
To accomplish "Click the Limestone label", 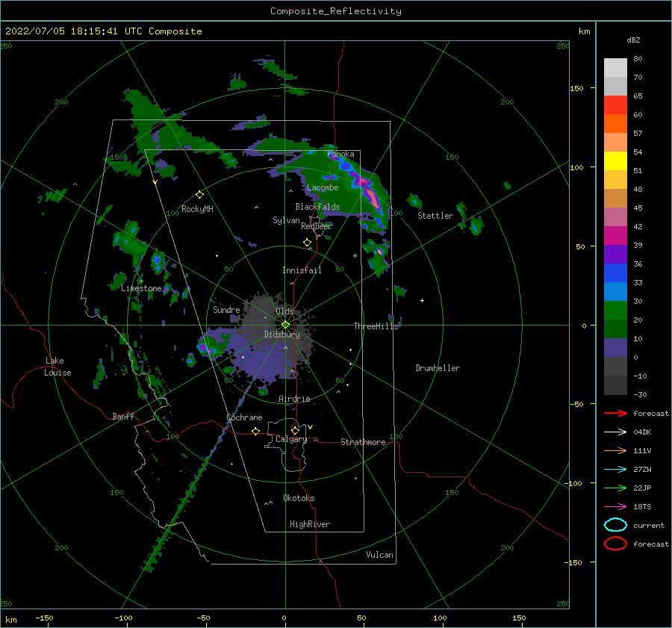I will pos(141,288).
